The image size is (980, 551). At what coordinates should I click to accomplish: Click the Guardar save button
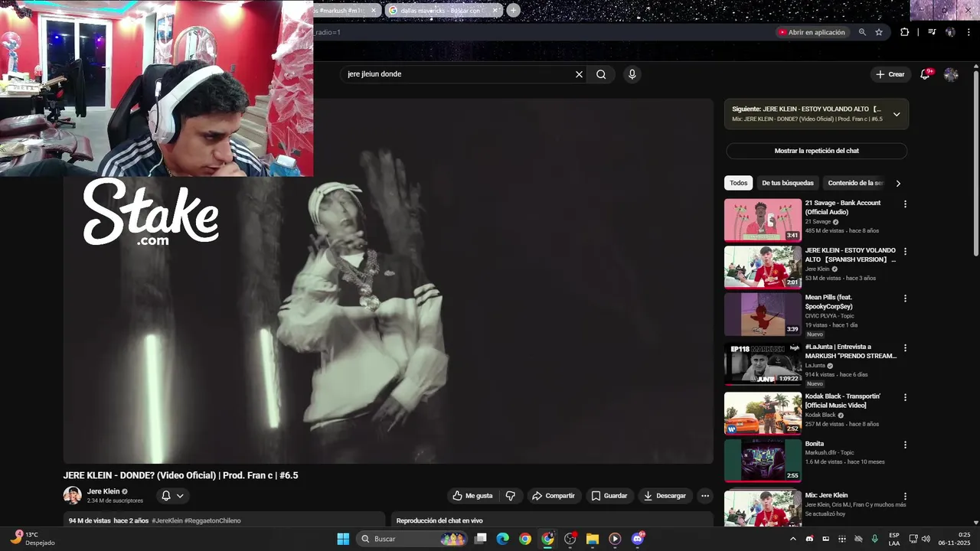(609, 496)
